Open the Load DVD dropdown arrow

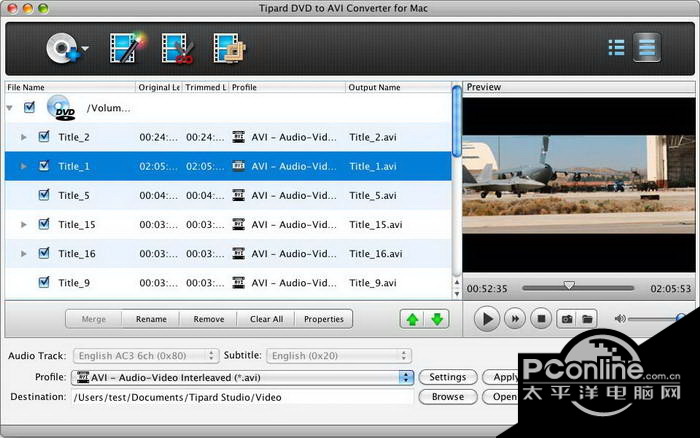click(x=85, y=48)
